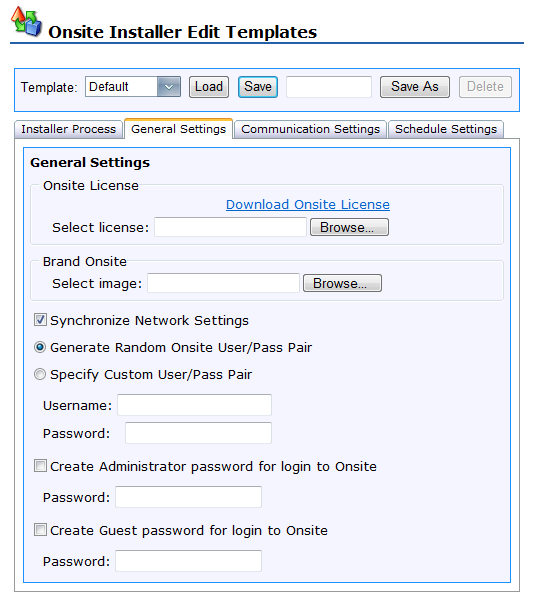Open the Communication Settings tab
Viewport: 544px width, 607px height.
(311, 129)
